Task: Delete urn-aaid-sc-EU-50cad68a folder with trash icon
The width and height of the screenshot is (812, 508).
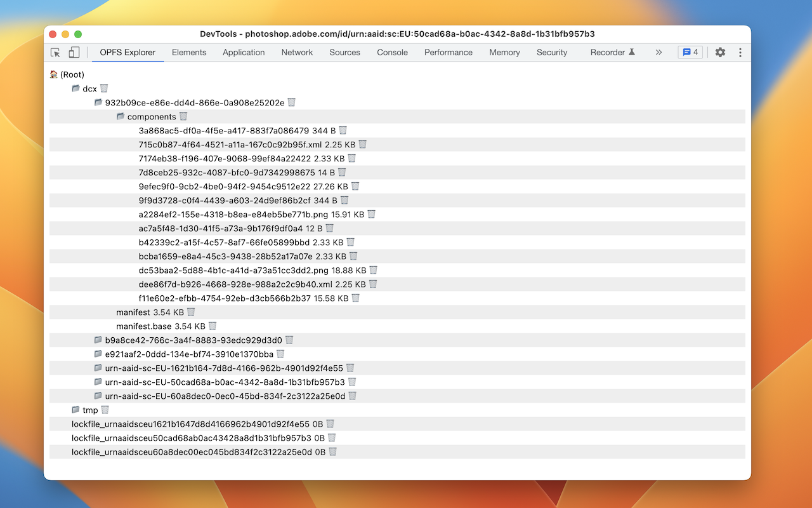Action: click(x=352, y=382)
